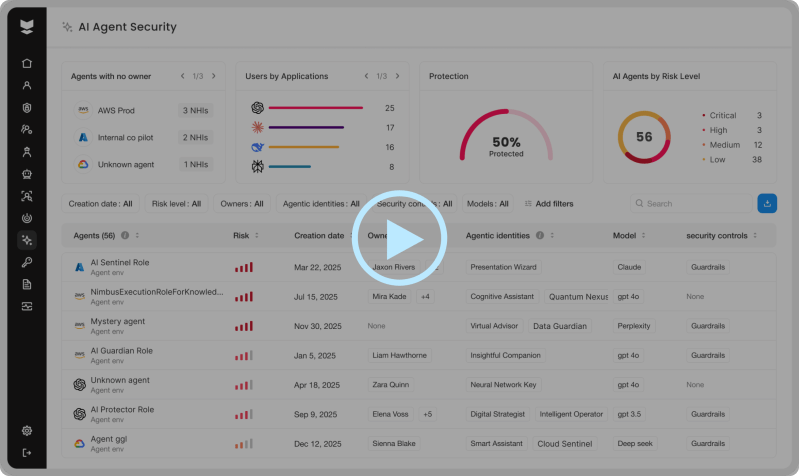
Task: Click Add filters
Action: (x=549, y=203)
